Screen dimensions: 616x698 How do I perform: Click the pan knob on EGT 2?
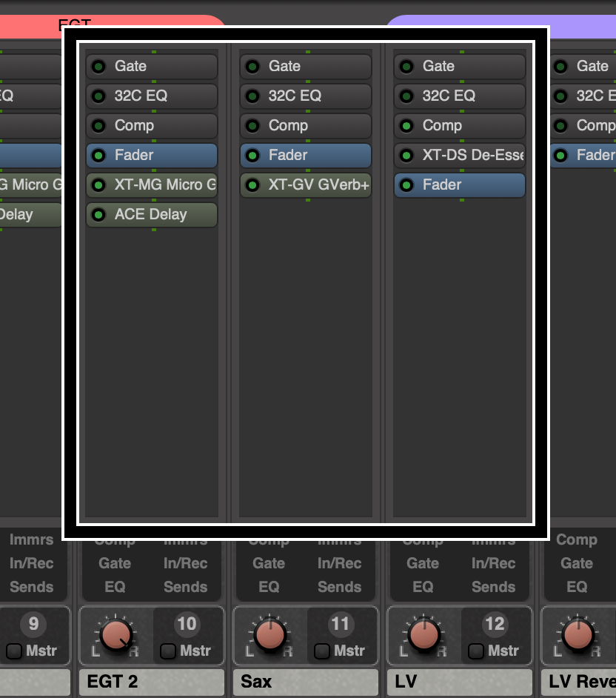(x=116, y=635)
